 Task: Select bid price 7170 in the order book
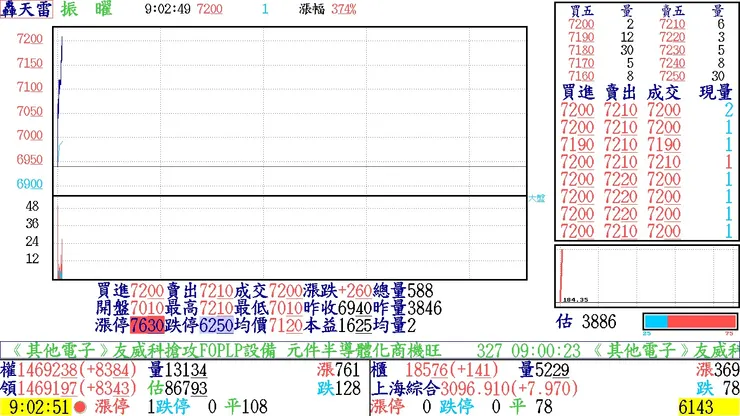581,63
